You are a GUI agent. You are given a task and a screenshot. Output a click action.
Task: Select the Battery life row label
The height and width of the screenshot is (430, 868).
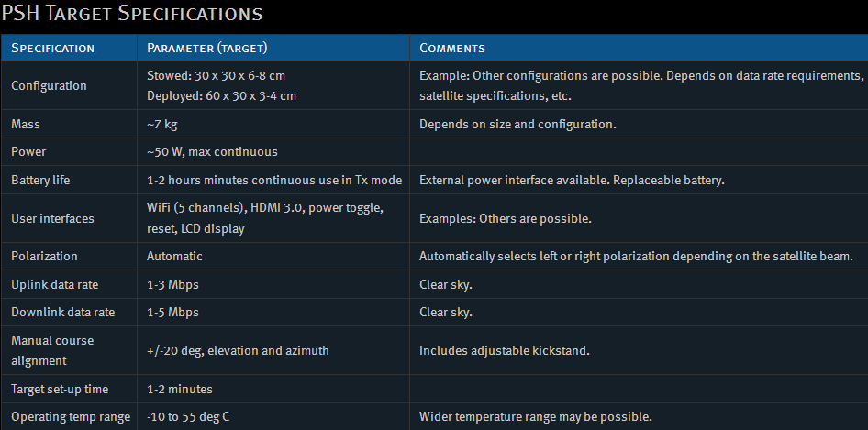(x=40, y=180)
